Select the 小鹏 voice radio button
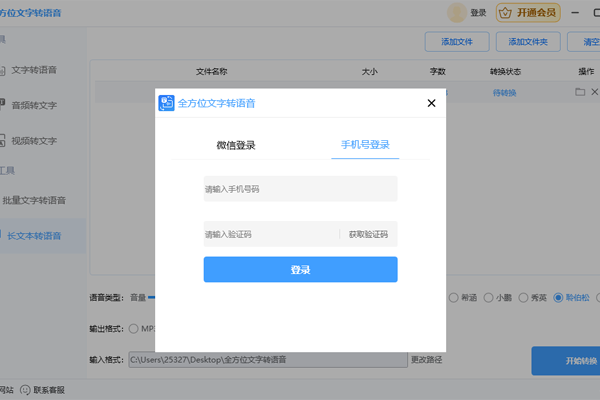The height and width of the screenshot is (400, 600). [488, 298]
